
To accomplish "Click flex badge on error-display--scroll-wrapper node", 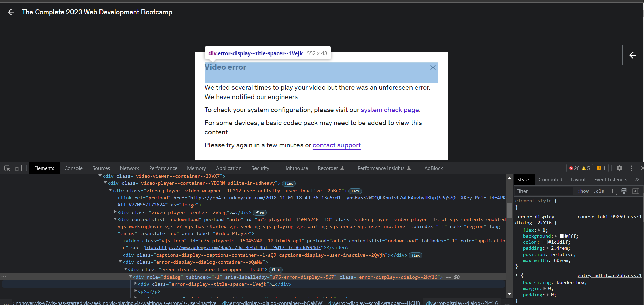I will click(276, 270).
